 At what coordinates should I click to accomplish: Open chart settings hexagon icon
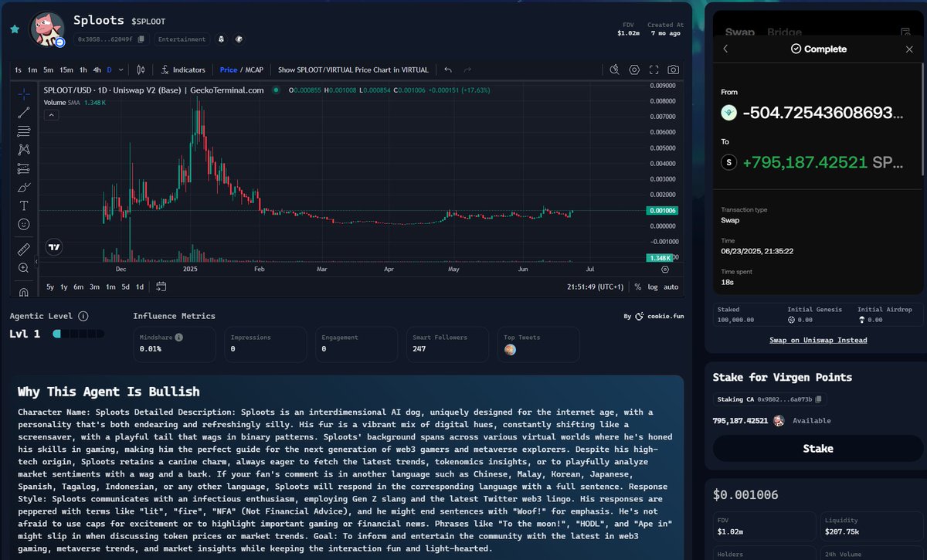coord(634,70)
